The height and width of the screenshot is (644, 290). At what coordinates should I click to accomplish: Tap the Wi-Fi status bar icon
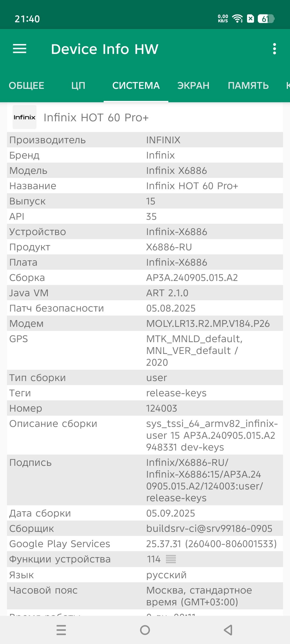click(x=237, y=19)
